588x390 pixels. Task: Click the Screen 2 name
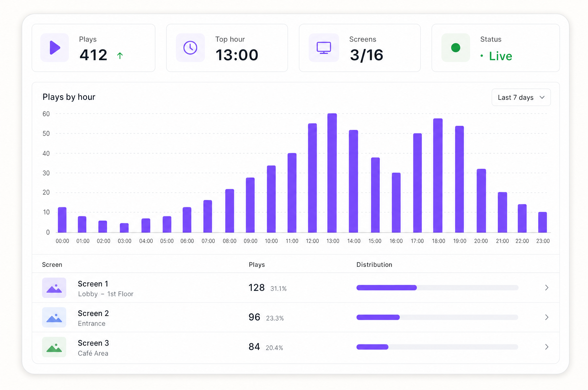pos(93,313)
